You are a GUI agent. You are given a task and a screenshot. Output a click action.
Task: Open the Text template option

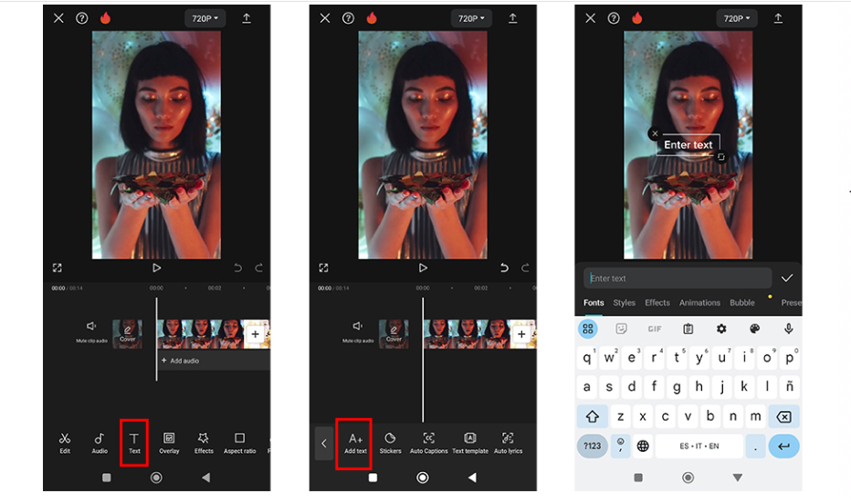point(470,443)
